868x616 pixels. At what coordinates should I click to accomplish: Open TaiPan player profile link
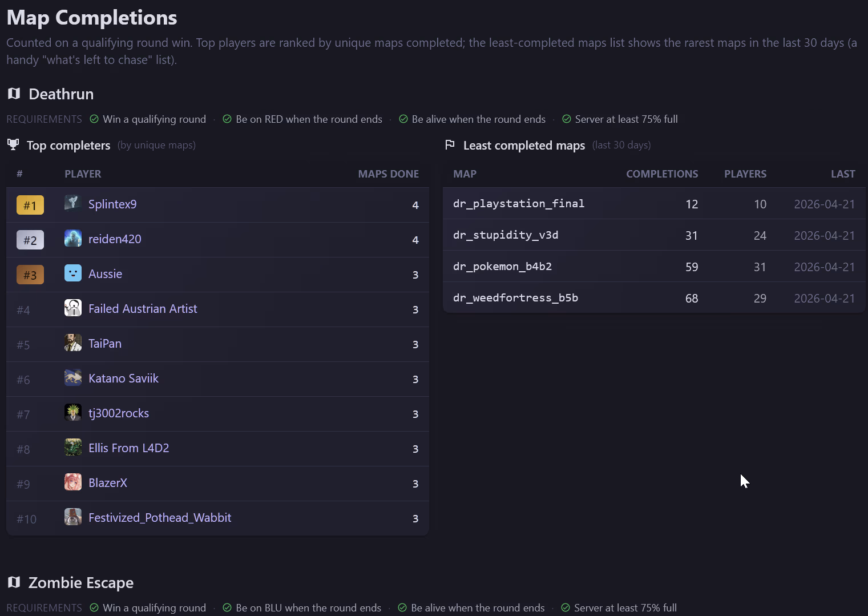[x=105, y=343]
